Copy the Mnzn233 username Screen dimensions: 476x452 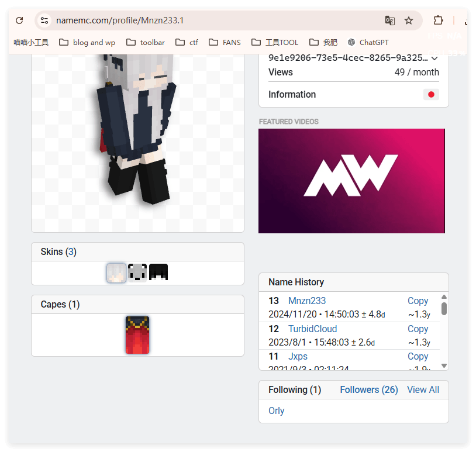[418, 301]
